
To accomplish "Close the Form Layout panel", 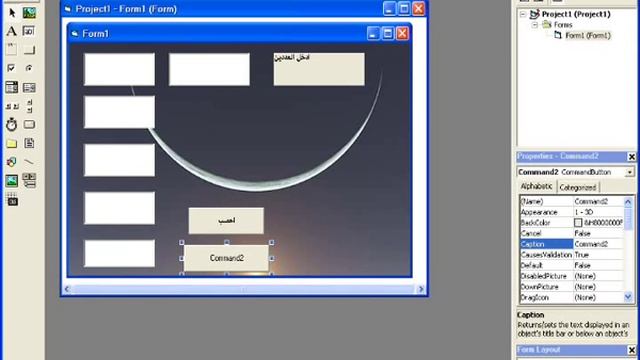I will 631,350.
